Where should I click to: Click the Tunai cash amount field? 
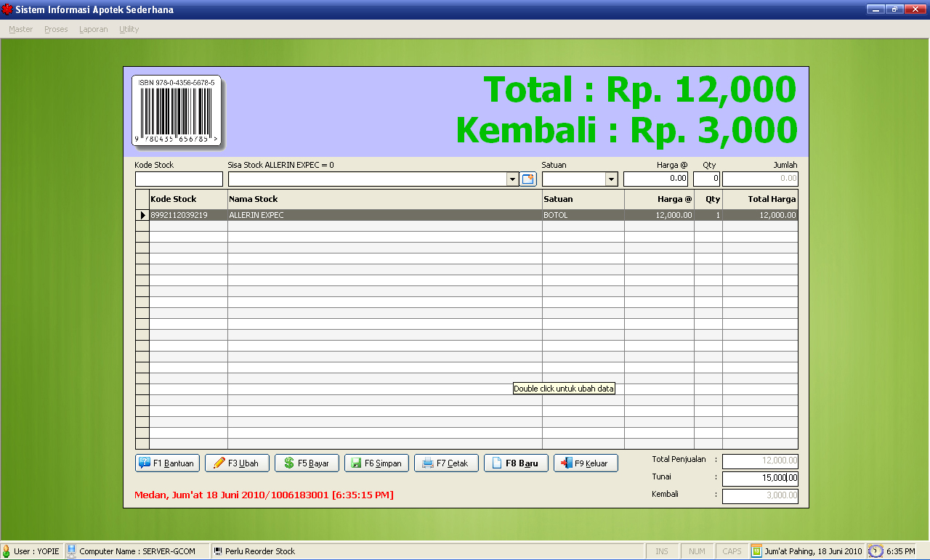(x=759, y=478)
